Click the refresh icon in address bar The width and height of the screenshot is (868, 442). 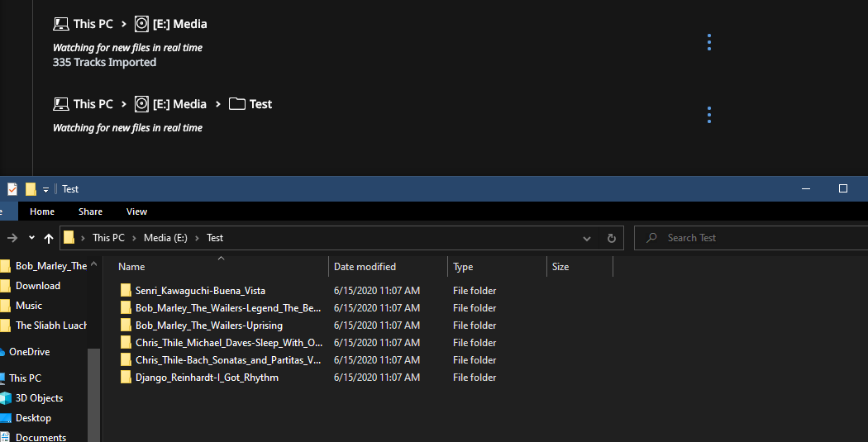(611, 238)
